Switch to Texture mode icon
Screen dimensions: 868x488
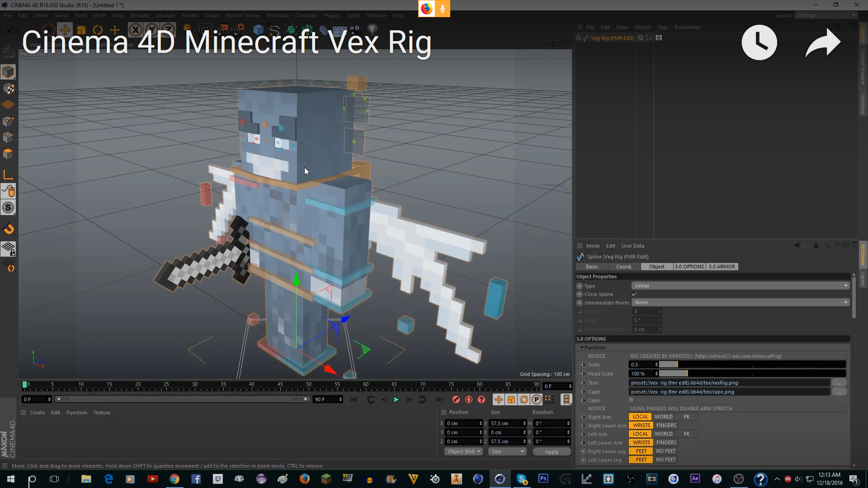[8, 89]
